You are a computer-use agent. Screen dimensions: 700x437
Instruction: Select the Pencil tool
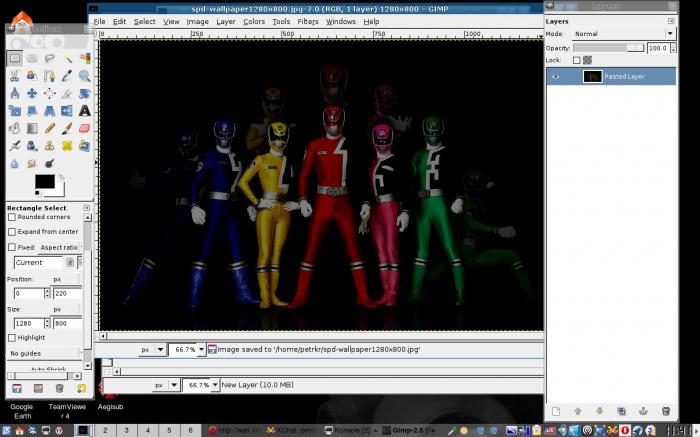pyautogui.click(x=50, y=128)
